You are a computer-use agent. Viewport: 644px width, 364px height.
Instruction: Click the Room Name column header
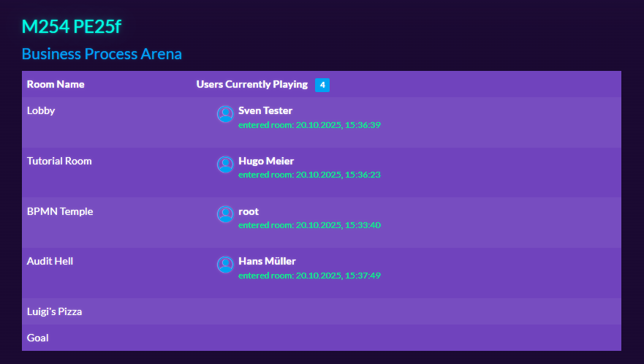pyautogui.click(x=56, y=84)
